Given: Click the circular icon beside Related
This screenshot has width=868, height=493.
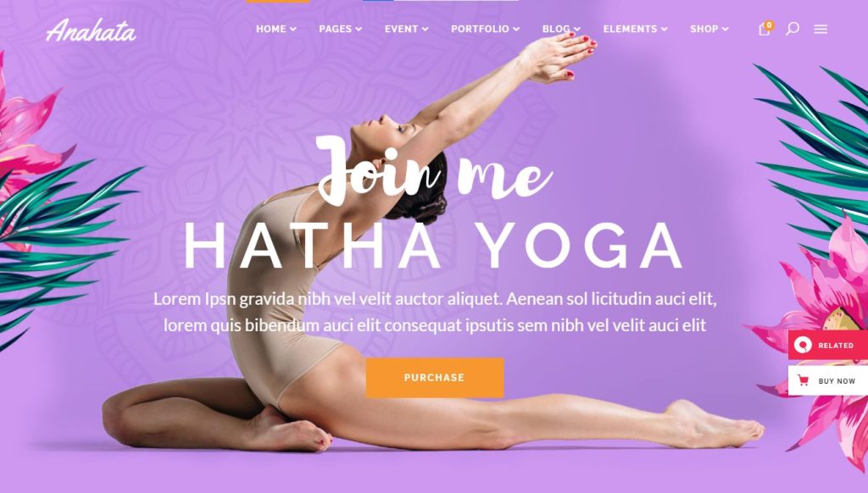Looking at the screenshot, I should (x=803, y=345).
